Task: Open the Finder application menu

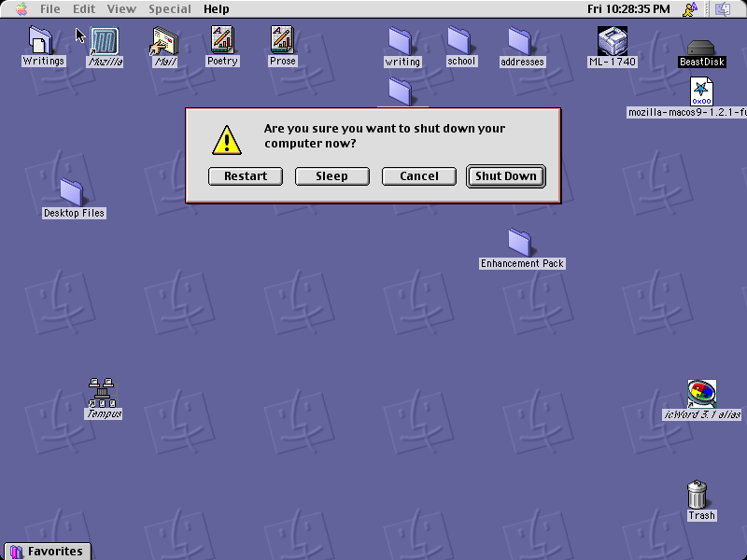Action: pos(723,8)
